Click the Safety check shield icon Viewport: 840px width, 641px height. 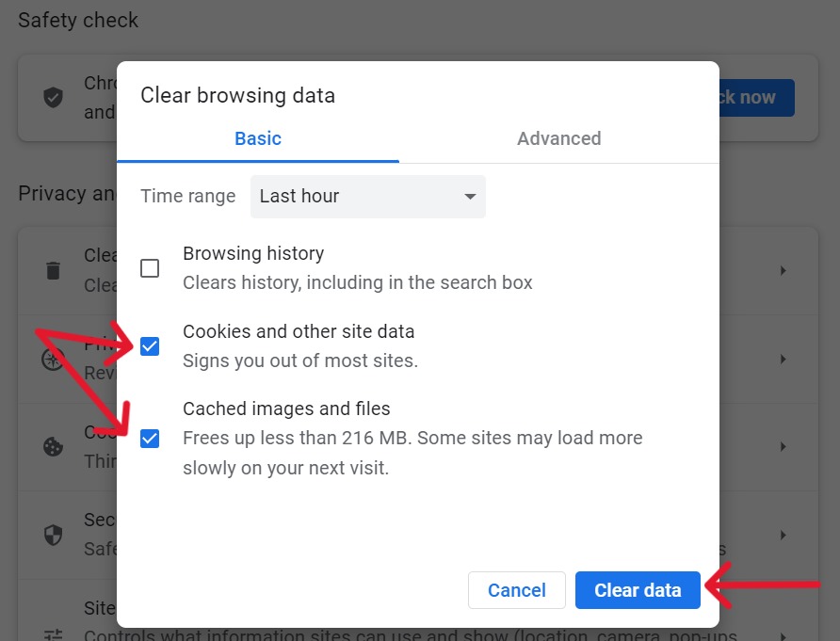tap(53, 98)
